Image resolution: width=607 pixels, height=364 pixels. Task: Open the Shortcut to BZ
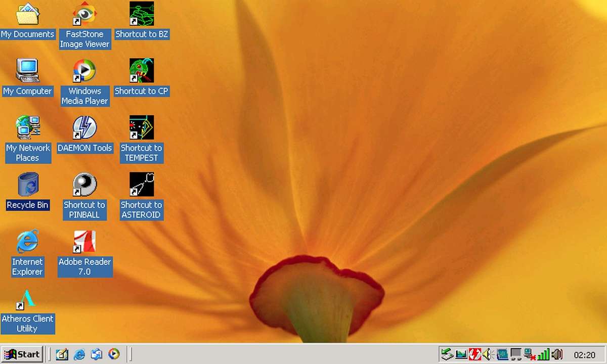point(141,14)
